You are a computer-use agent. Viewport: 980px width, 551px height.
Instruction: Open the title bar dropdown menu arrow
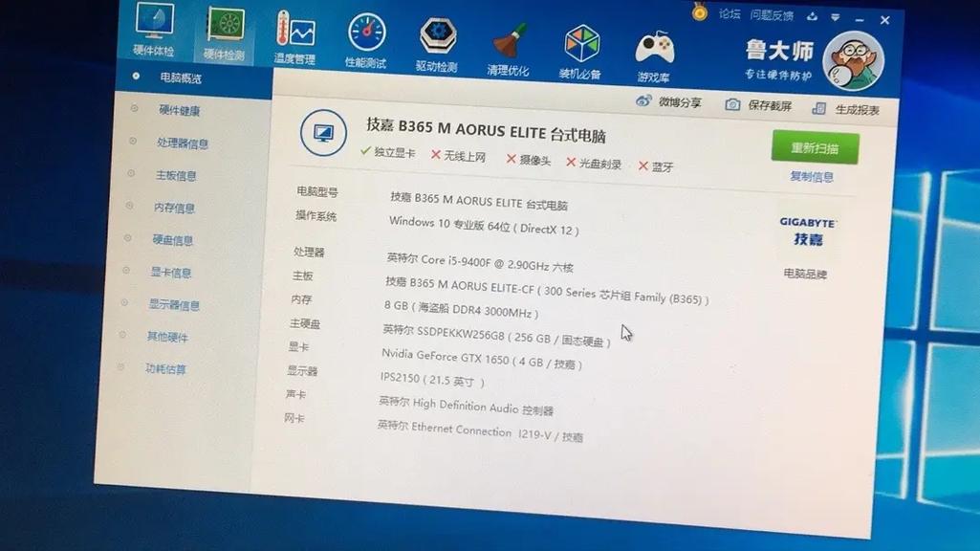pos(835,18)
